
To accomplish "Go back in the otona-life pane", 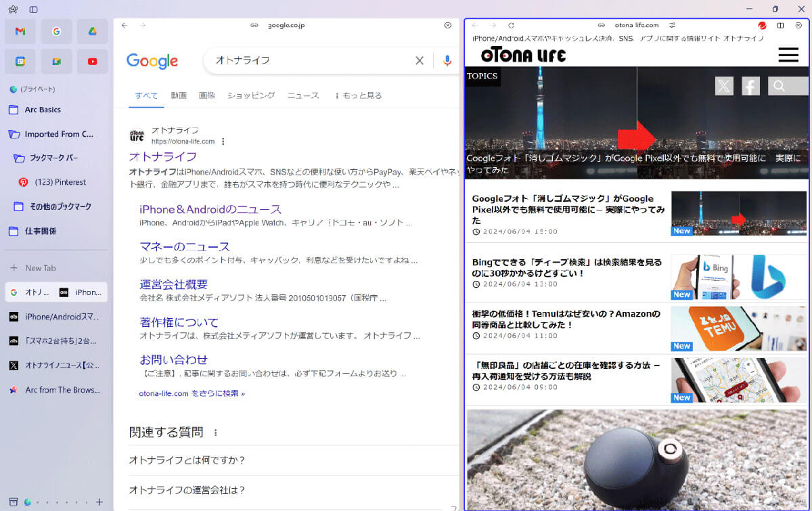I will click(x=474, y=25).
